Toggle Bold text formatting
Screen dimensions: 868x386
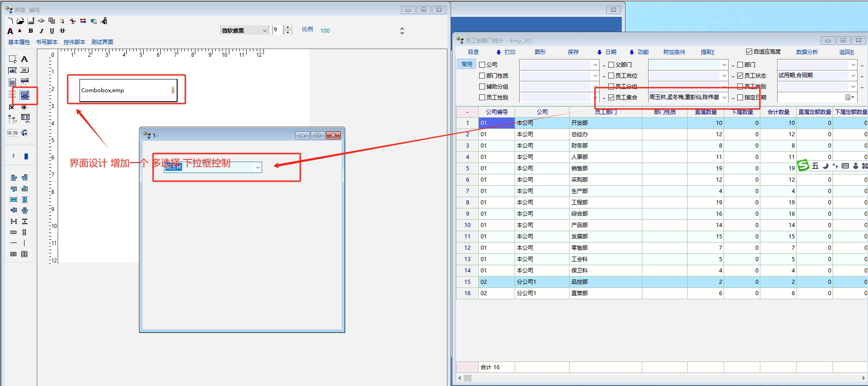coord(30,31)
